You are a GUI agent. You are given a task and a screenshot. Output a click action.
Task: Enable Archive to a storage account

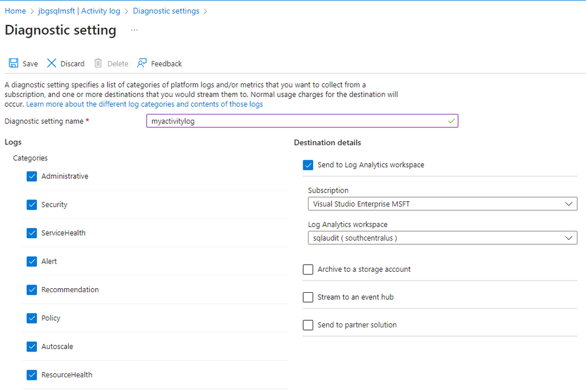308,269
